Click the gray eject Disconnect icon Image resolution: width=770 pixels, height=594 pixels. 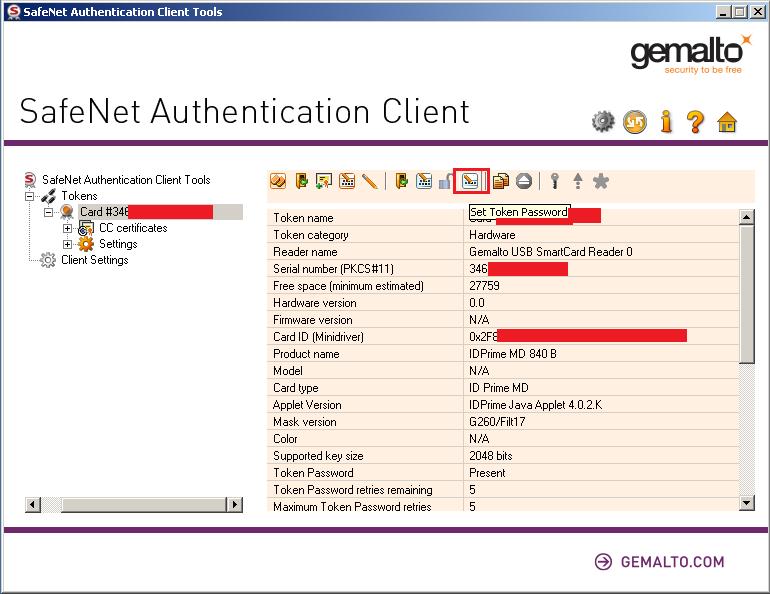coord(524,181)
